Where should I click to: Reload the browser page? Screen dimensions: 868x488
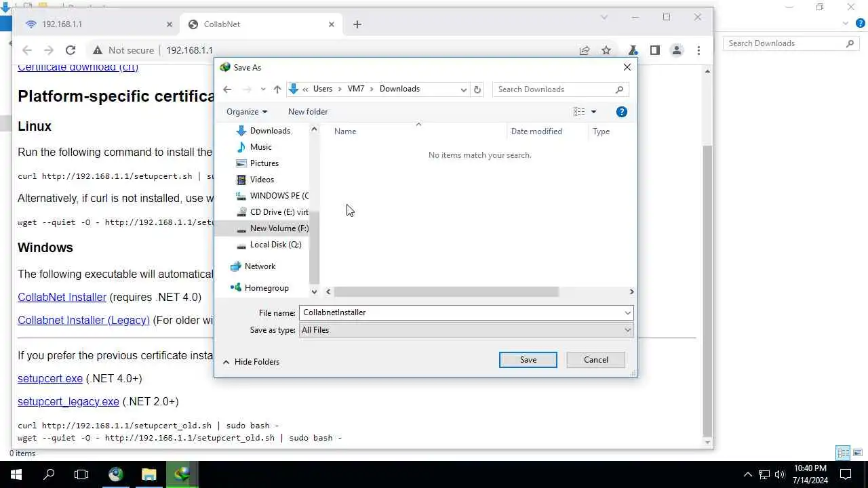[x=71, y=50]
